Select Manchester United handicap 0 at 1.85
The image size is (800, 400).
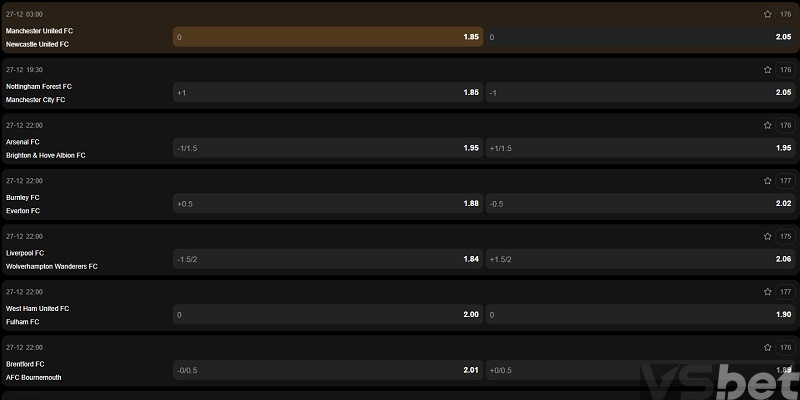coord(327,37)
